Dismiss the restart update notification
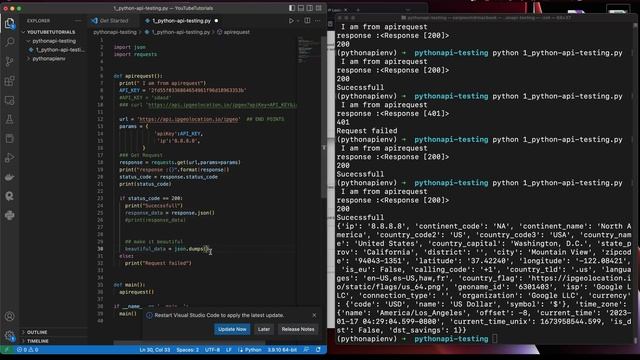The image size is (640, 360). [314, 315]
